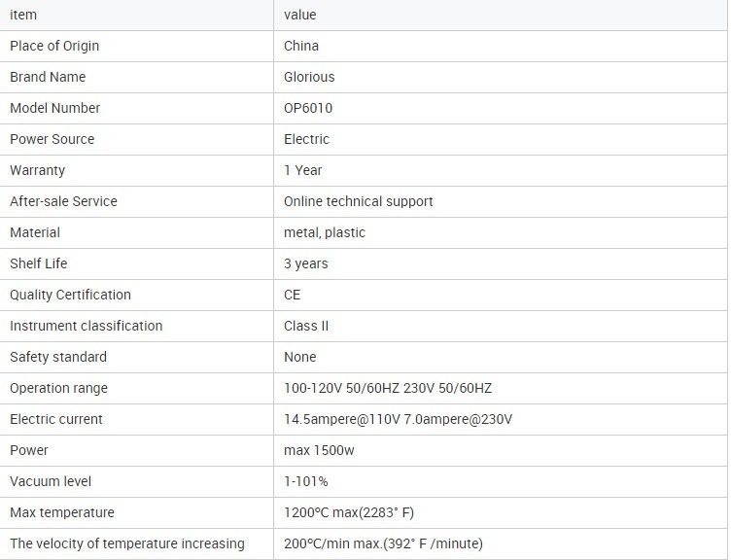Screen dimensions: 731x560
Task: Select the 'Vacuum level' label cell
Action: click(x=51, y=481)
